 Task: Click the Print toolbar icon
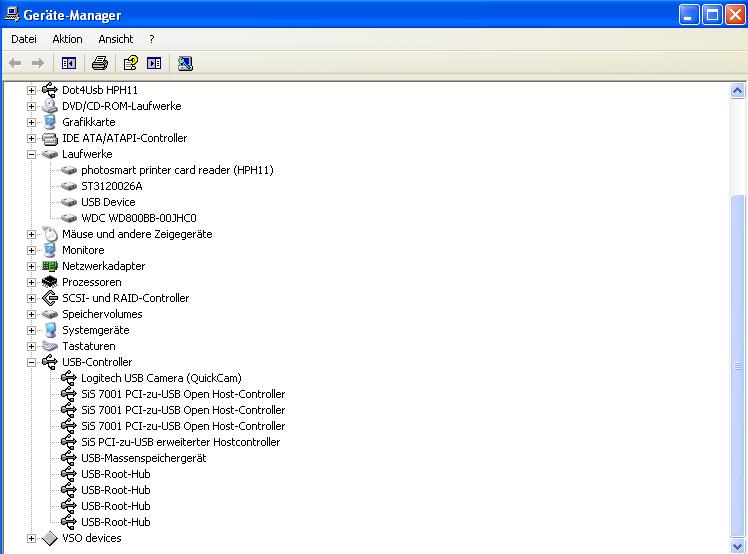click(100, 63)
